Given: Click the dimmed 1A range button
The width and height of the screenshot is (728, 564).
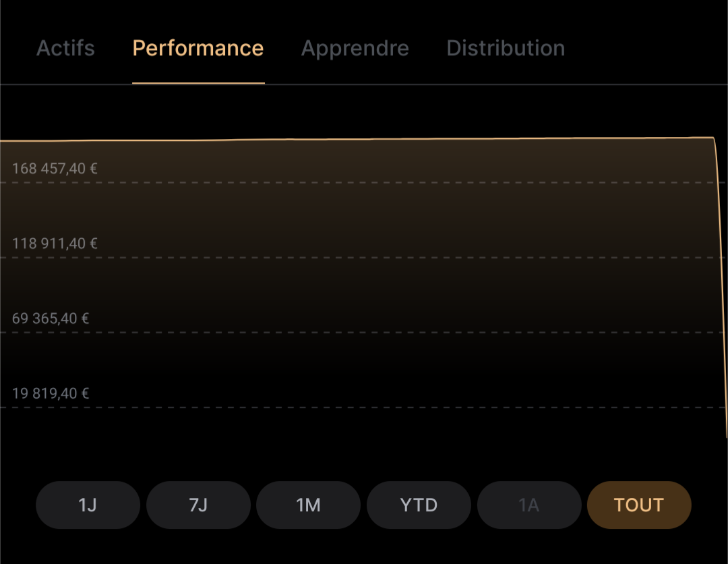Looking at the screenshot, I should pyautogui.click(x=529, y=505).
